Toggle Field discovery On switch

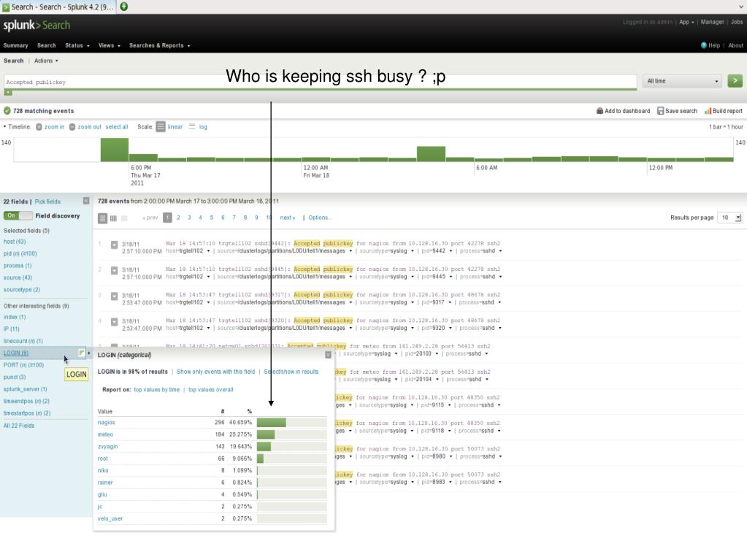[18, 215]
